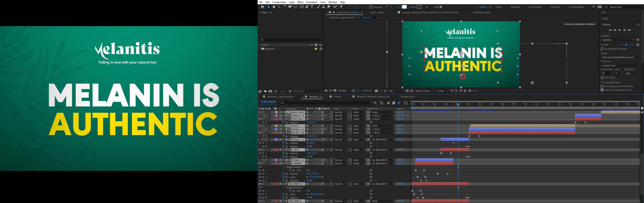Collapse Range Selector 1 under layer 24
The image size is (644, 203).
point(284,167)
